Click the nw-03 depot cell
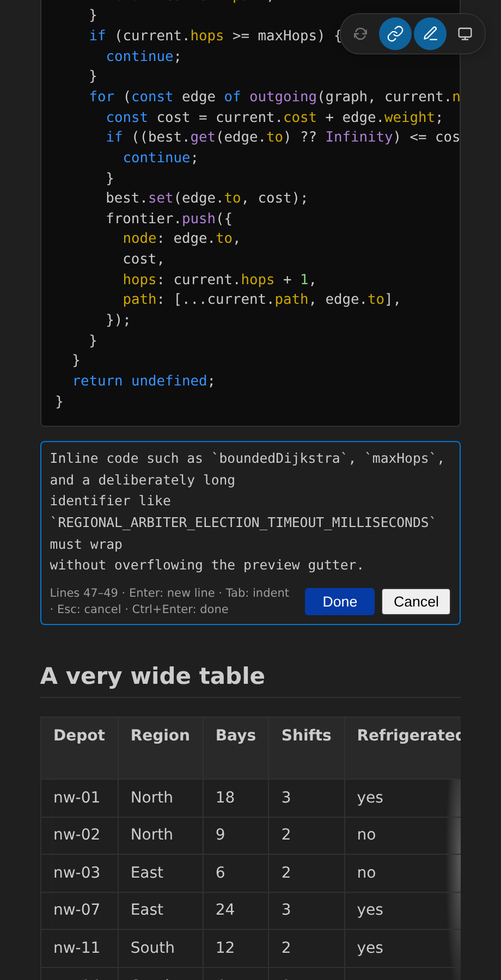Screen dimensions: 501x980 (80, 873)
